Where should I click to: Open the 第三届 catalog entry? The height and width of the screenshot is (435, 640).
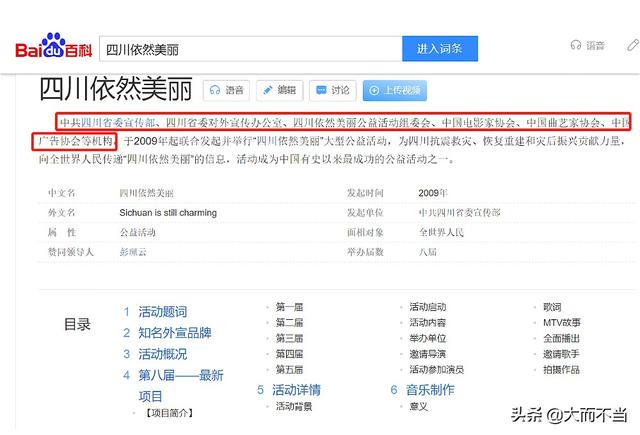[289, 338]
